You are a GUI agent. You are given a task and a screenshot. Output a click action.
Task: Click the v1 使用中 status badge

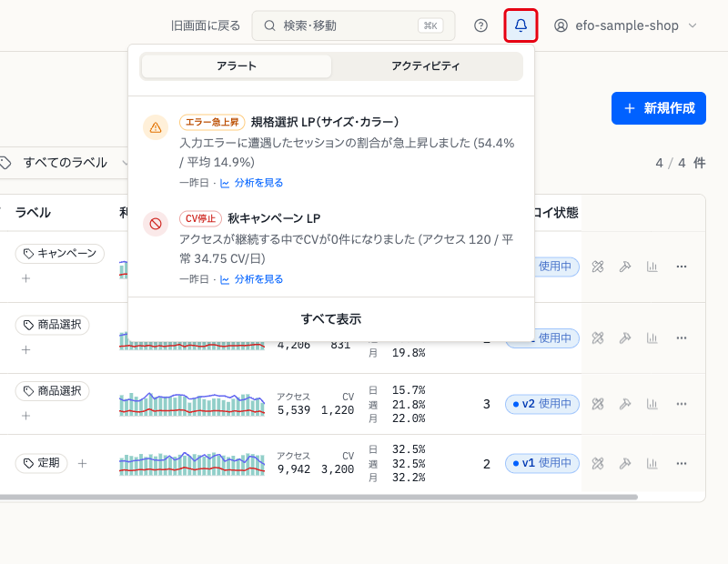click(541, 463)
